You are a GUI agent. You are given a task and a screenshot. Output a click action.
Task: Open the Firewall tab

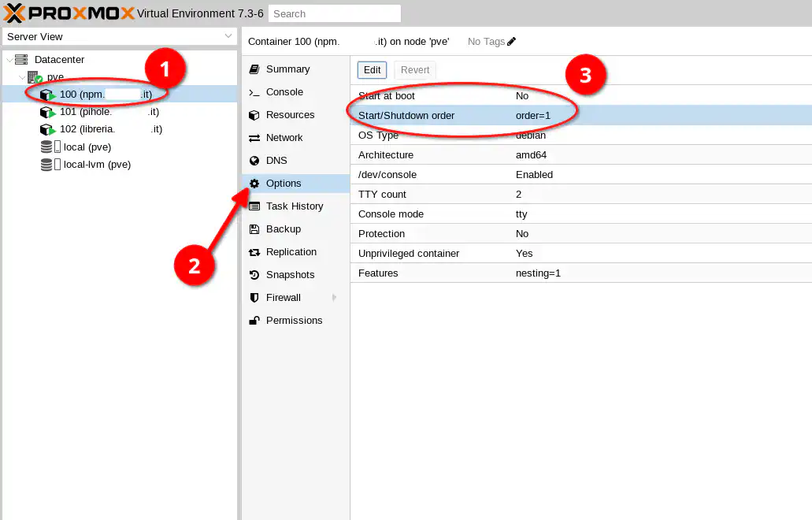tap(295, 298)
